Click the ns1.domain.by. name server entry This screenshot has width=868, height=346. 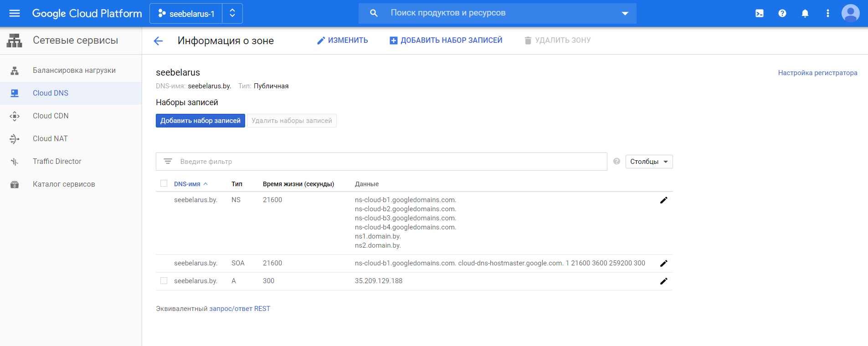coord(378,236)
